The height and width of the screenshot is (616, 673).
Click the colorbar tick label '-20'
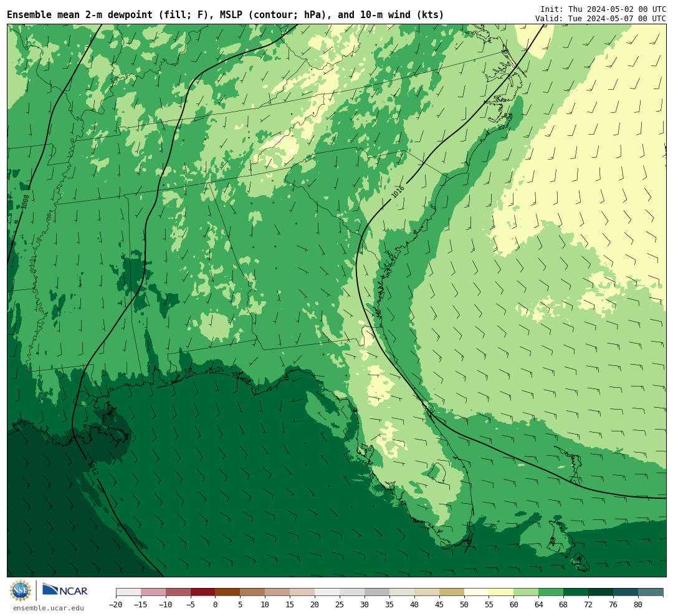[x=115, y=604]
